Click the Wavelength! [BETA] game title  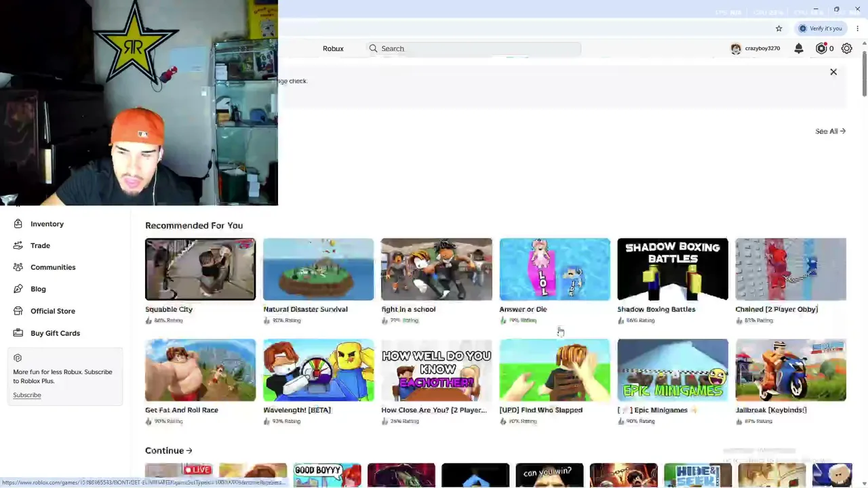(x=297, y=410)
